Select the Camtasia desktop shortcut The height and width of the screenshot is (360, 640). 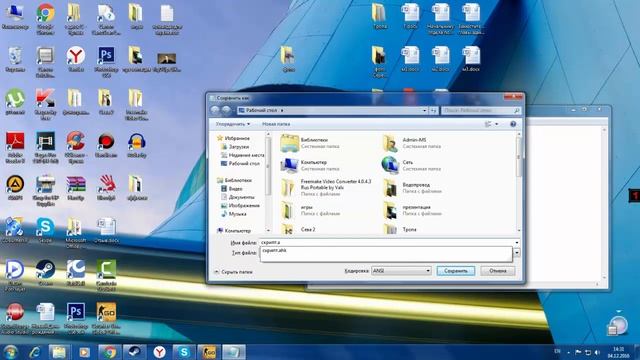[x=107, y=275]
